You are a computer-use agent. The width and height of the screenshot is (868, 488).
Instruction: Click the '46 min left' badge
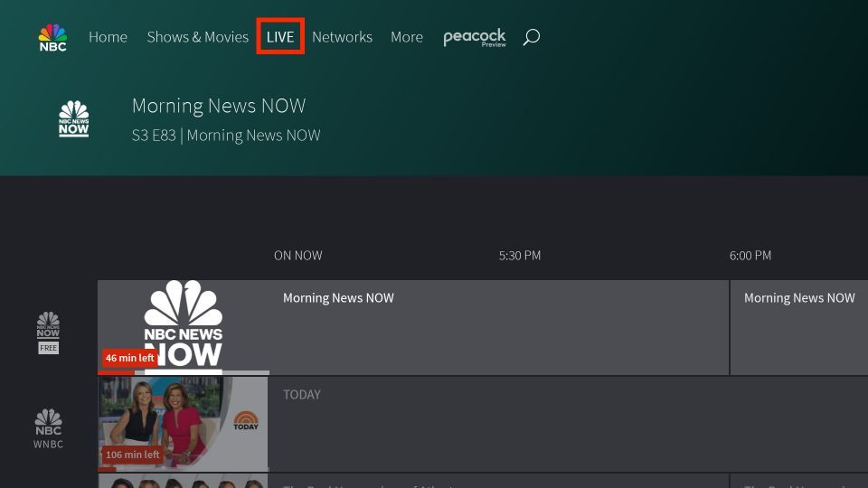[x=130, y=358]
